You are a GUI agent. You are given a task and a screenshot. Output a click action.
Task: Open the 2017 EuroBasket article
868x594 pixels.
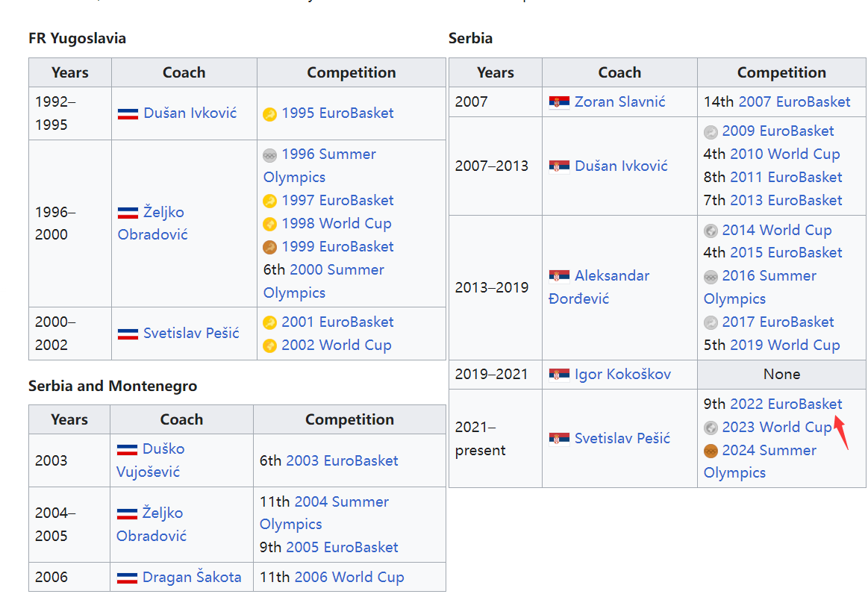click(778, 322)
